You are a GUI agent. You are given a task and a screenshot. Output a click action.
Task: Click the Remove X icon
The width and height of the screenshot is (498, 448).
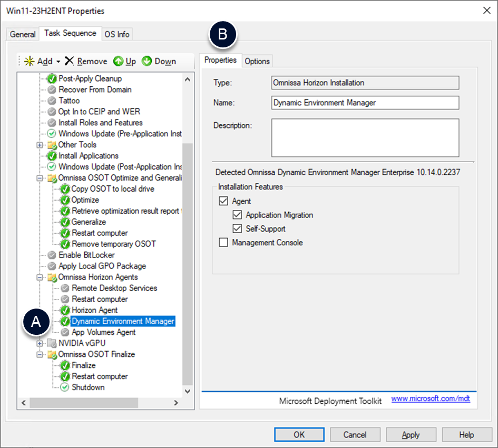[69, 61]
